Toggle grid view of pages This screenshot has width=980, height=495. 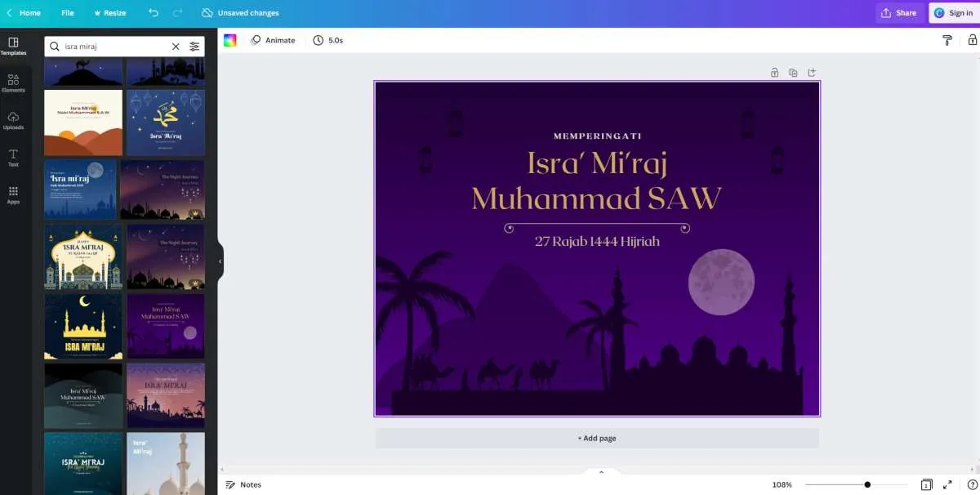(928, 484)
